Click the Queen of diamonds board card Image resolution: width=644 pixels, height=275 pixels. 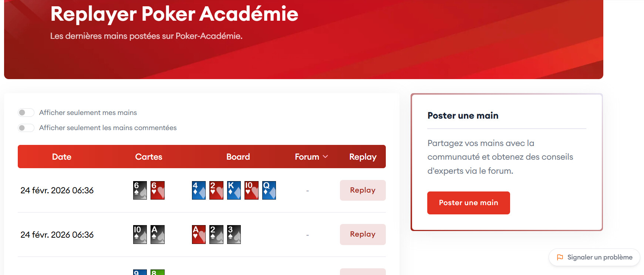click(x=269, y=190)
